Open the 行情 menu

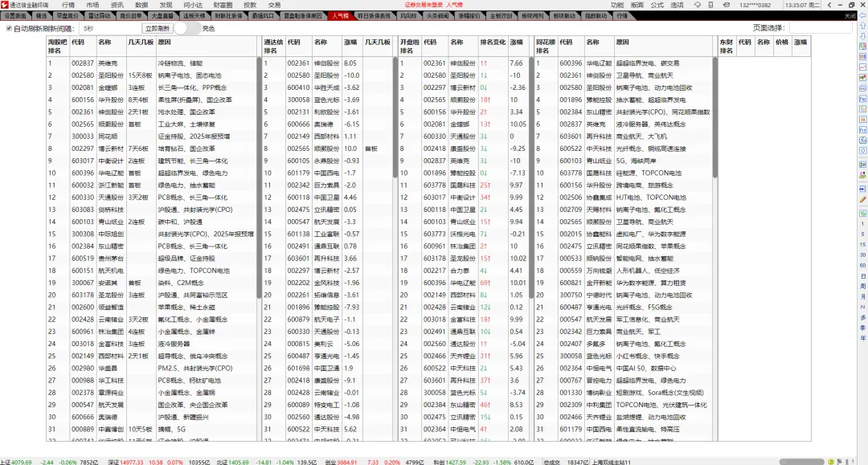(68, 5)
